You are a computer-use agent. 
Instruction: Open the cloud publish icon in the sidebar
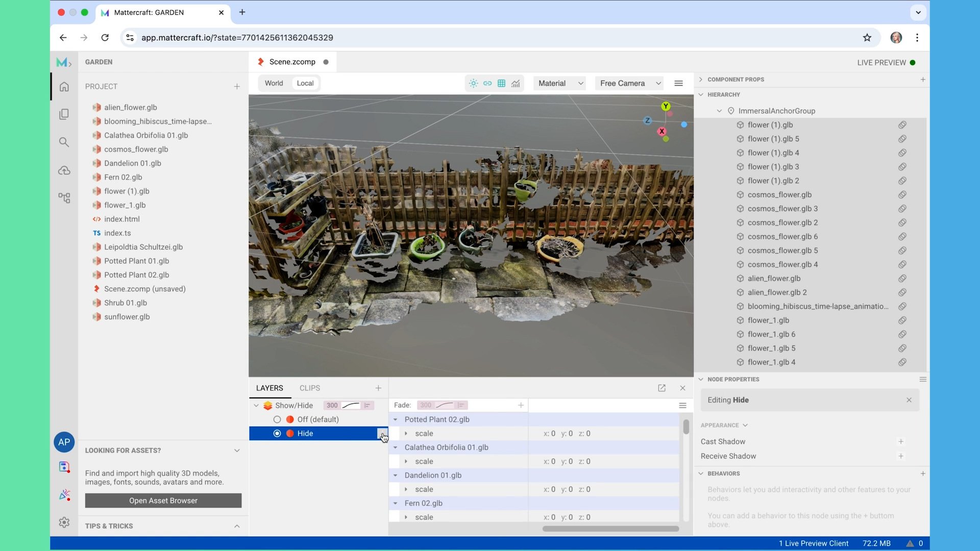click(x=64, y=170)
